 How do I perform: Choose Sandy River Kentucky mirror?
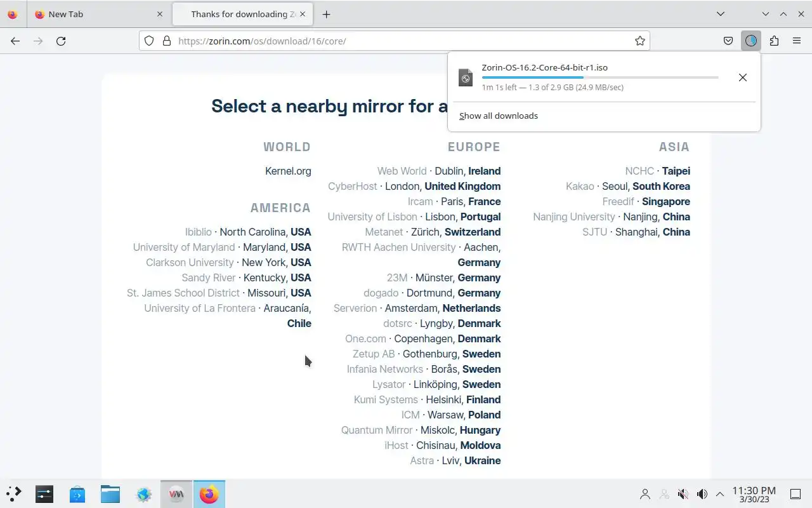(x=246, y=277)
